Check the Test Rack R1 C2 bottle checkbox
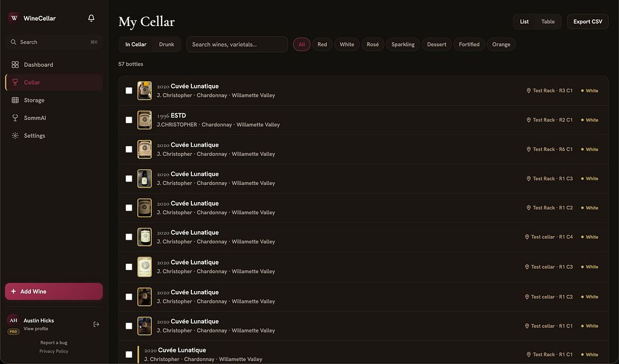The height and width of the screenshot is (364, 619). tap(129, 208)
